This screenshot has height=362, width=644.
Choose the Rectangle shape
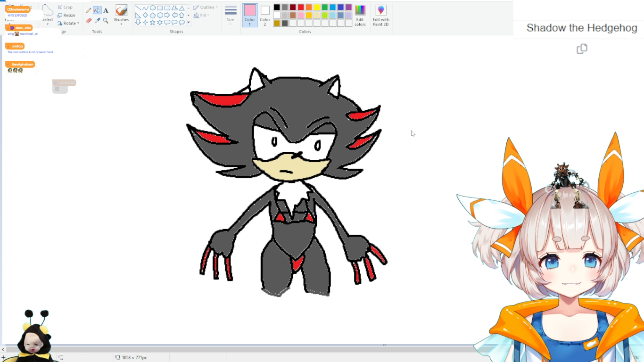click(160, 8)
